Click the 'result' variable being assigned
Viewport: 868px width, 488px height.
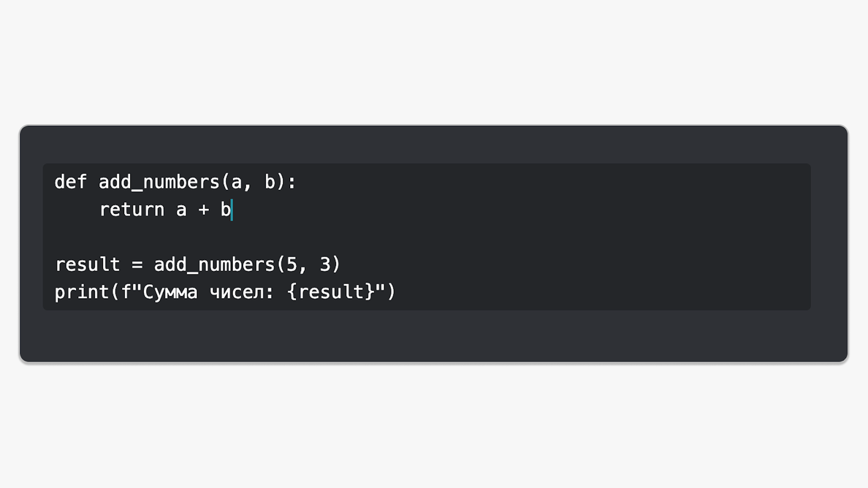coord(87,265)
